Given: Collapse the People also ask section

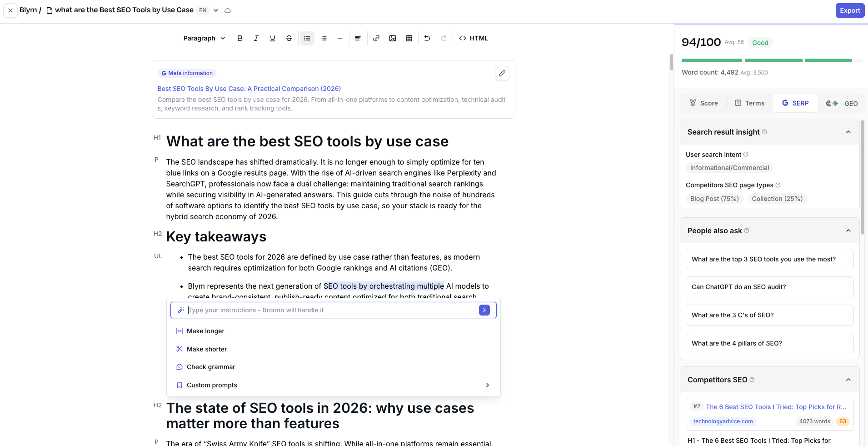Looking at the screenshot, I should click(x=848, y=231).
